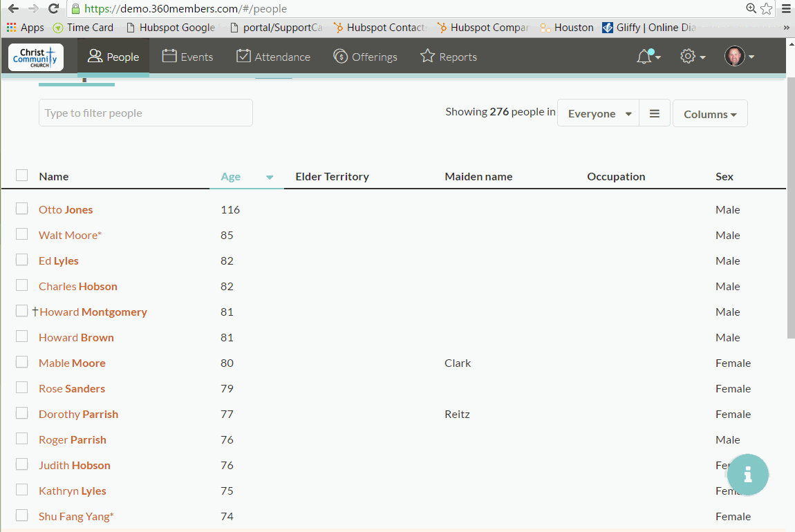
Task: Tick the select-all checkbox in header
Action: (x=22, y=175)
